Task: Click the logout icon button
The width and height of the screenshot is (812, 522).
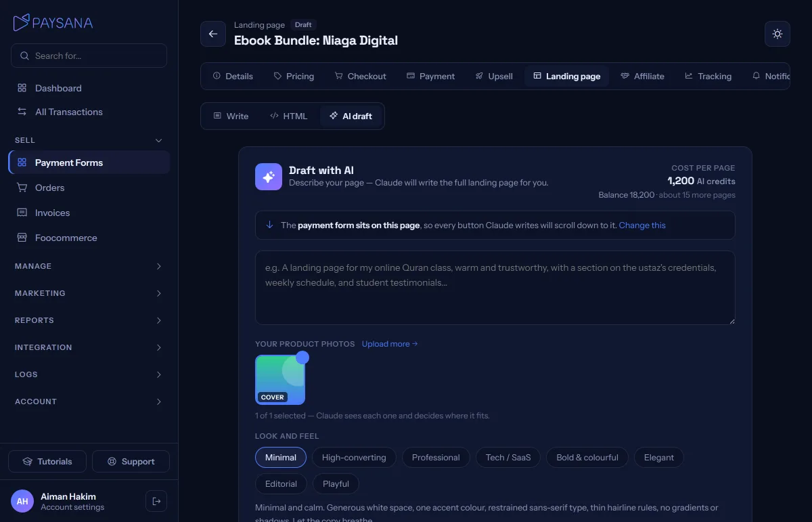Action: point(156,501)
